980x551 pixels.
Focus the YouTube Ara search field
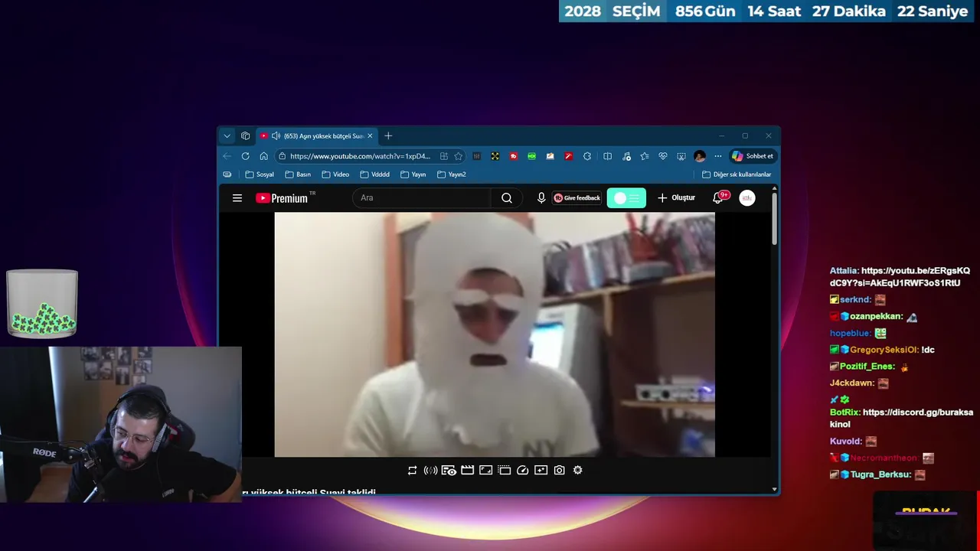(422, 198)
